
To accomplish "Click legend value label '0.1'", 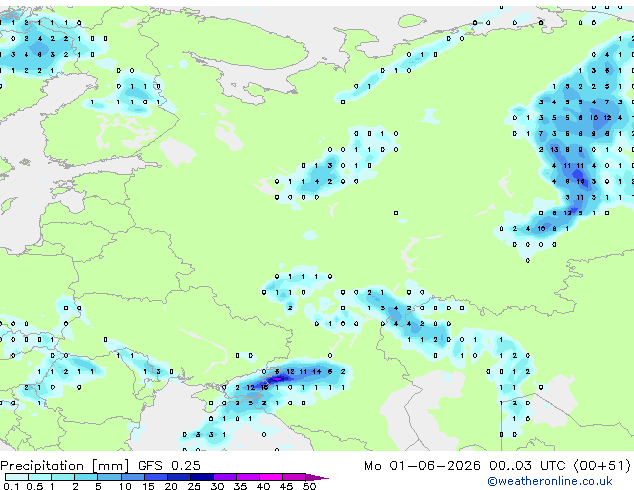I will (11, 486).
